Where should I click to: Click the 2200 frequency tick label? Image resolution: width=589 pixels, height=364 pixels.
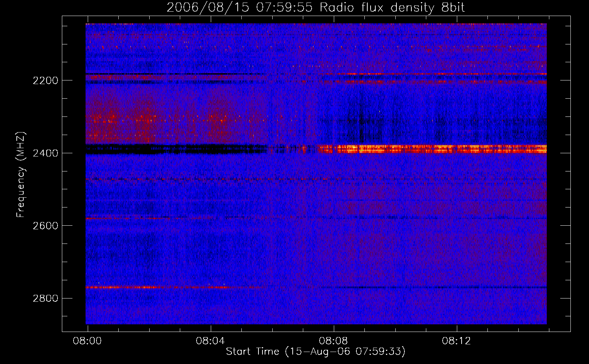[46, 80]
